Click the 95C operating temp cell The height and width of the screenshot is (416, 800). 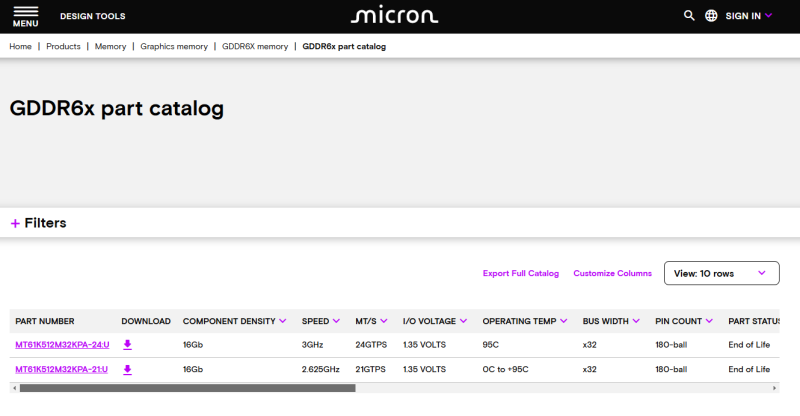tap(491, 345)
